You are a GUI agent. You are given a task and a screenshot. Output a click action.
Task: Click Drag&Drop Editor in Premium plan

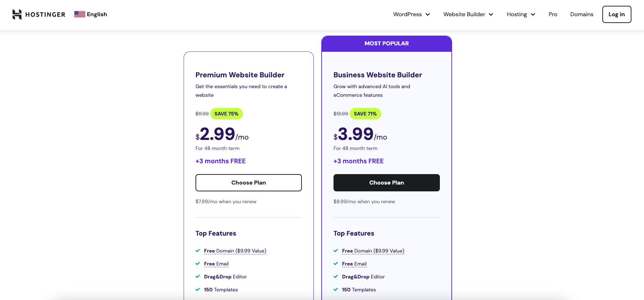pyautogui.click(x=225, y=277)
